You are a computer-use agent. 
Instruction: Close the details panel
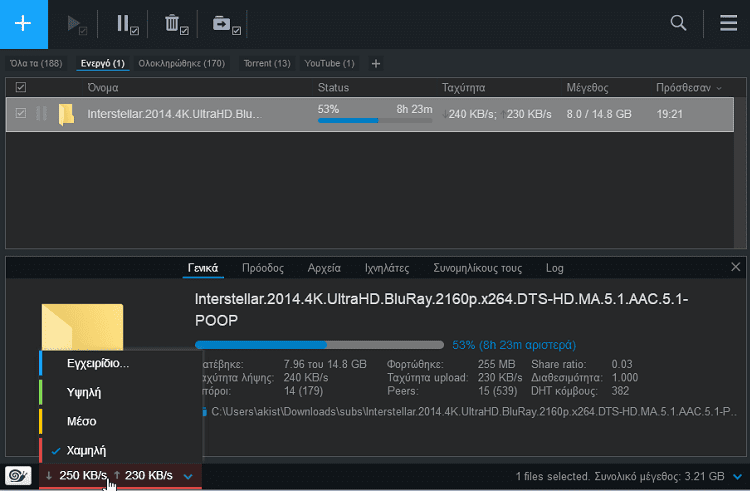[x=735, y=267]
